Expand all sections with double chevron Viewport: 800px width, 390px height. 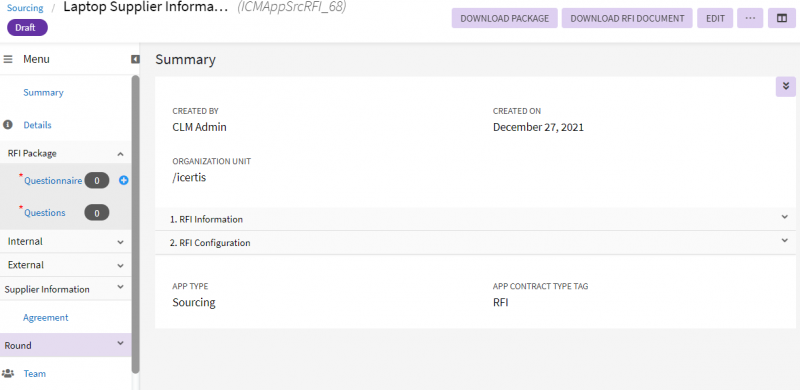[786, 87]
